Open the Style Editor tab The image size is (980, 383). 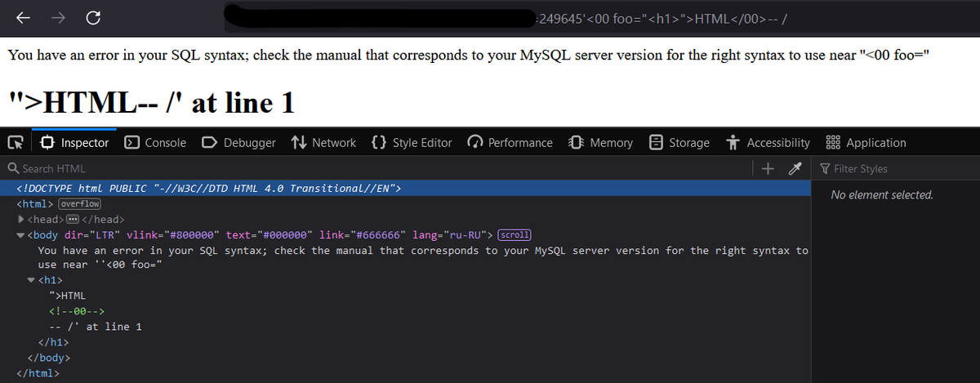[x=411, y=143]
